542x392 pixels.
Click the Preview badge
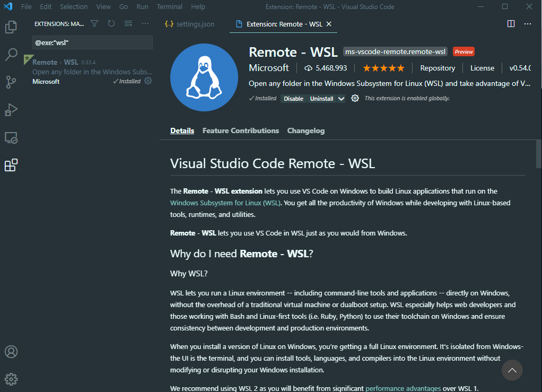pos(464,51)
